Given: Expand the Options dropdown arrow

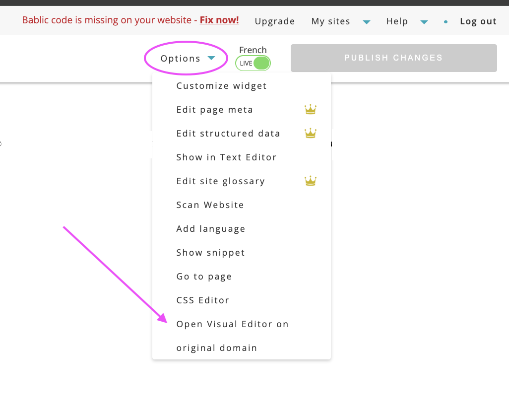Looking at the screenshot, I should click(x=211, y=59).
